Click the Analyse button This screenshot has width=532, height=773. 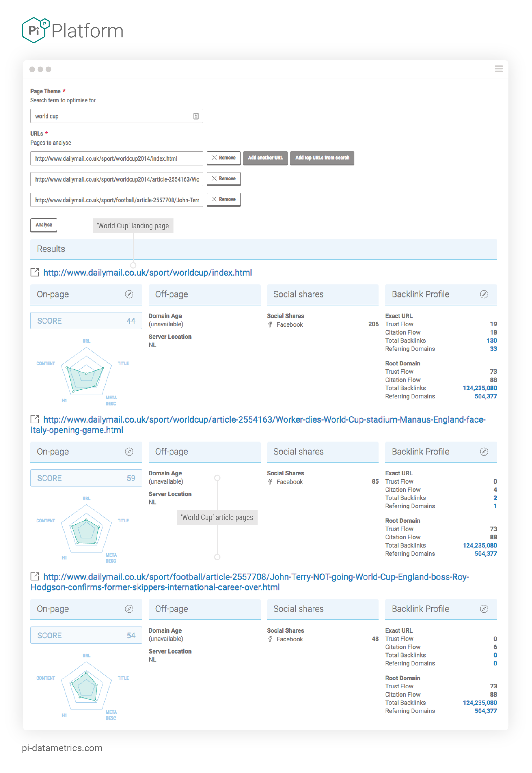pyautogui.click(x=44, y=225)
